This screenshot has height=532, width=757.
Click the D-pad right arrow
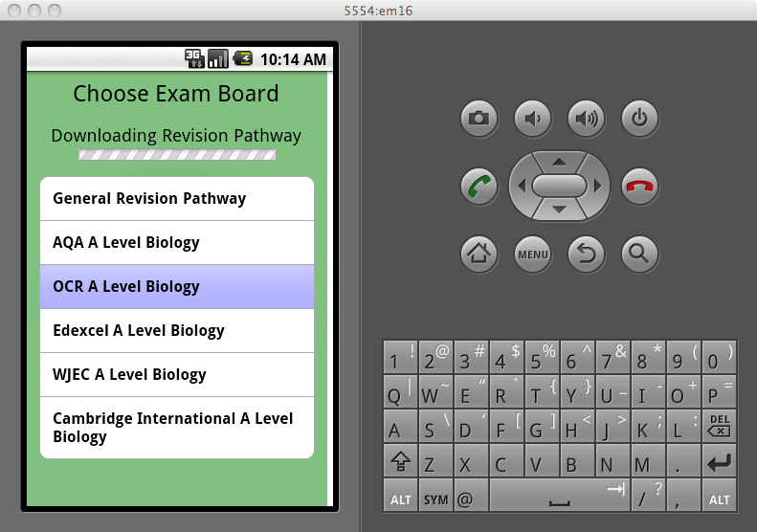[598, 186]
